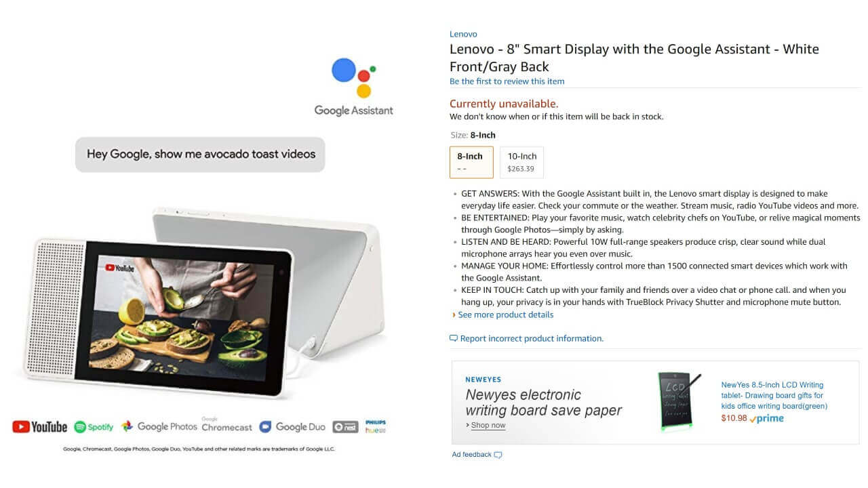Click the YouTube logo icon
The width and height of the screenshot is (868, 488).
21,426
